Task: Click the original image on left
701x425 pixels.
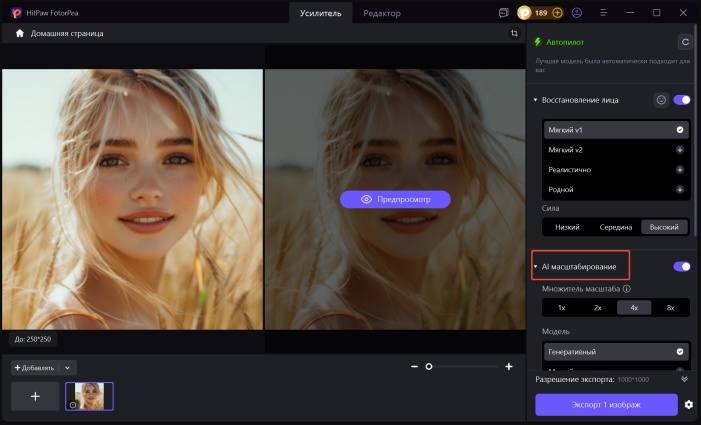Action: [x=132, y=199]
